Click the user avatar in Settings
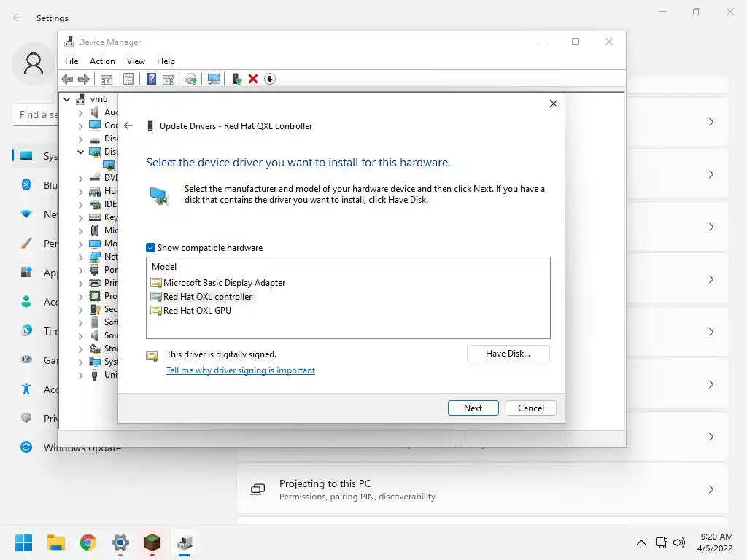The height and width of the screenshot is (560, 747). [34, 63]
